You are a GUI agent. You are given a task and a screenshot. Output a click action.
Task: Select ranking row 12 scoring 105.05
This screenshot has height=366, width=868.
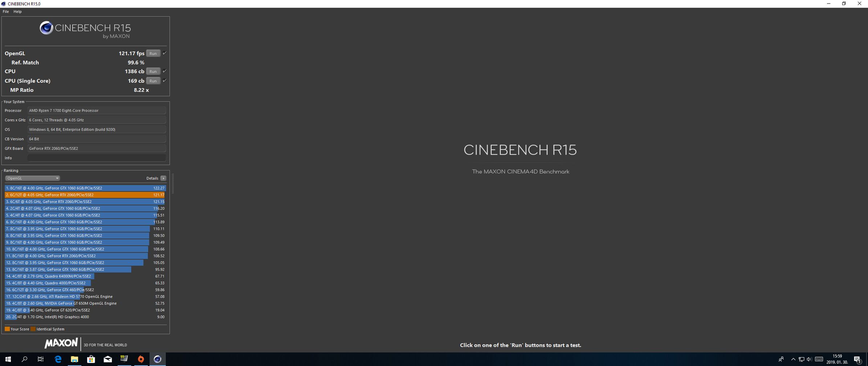point(85,263)
